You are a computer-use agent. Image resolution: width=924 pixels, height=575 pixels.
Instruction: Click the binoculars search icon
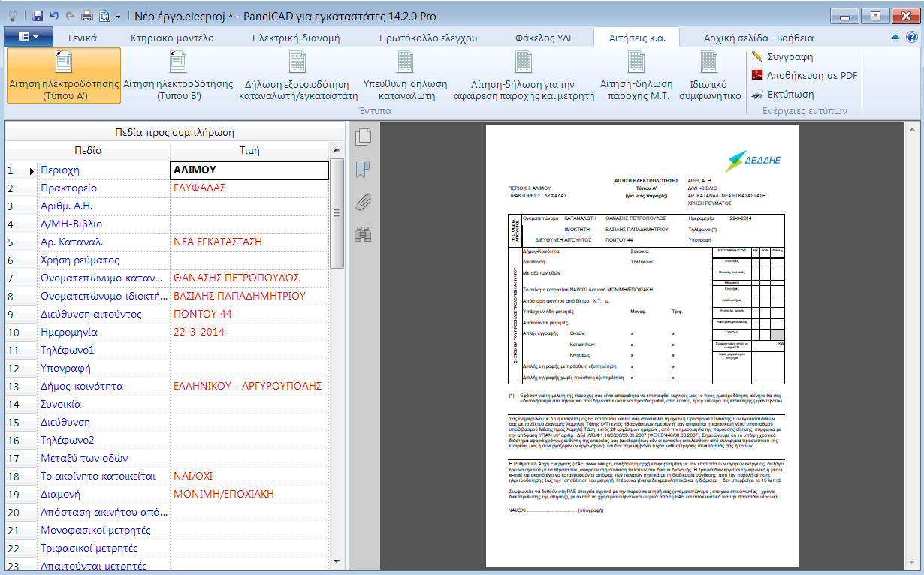pyautogui.click(x=364, y=234)
